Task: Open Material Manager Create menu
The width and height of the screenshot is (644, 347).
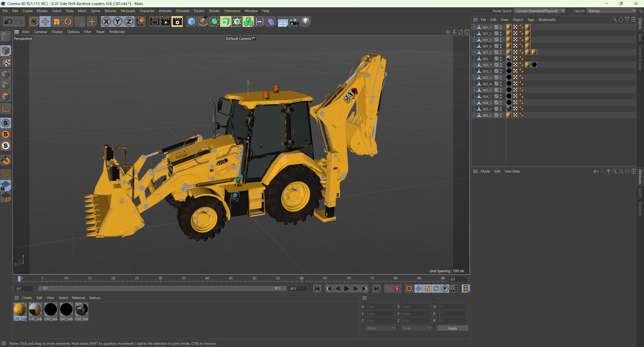Action: [x=27, y=298]
